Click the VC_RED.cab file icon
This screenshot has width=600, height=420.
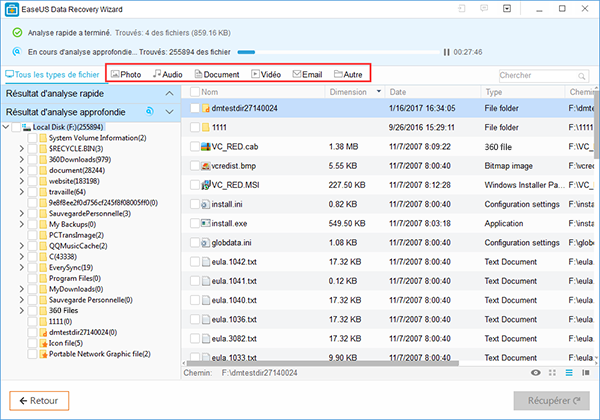[x=206, y=147]
